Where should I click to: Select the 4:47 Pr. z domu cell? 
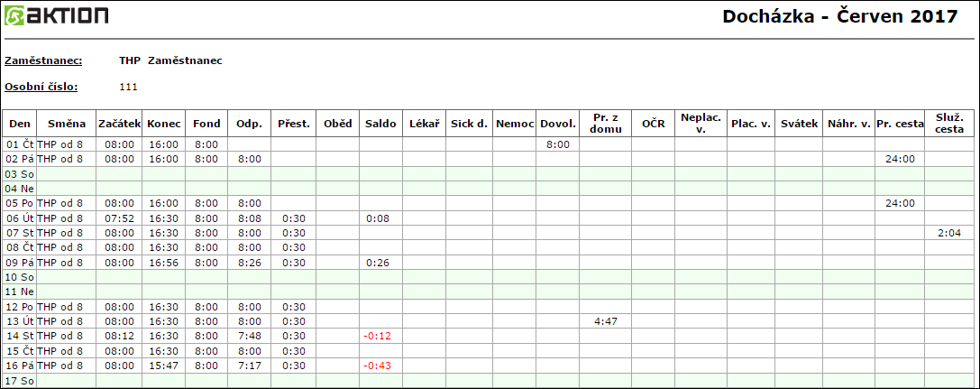coord(605,320)
